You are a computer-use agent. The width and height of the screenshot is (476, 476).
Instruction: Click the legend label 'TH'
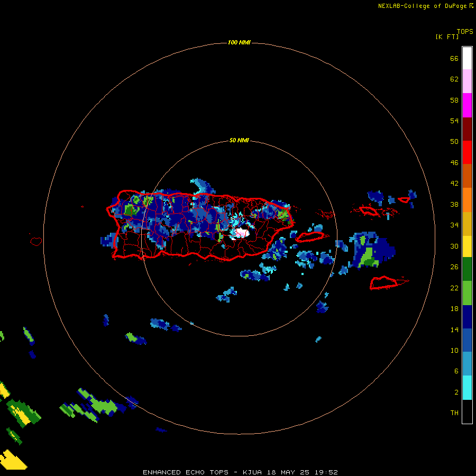click(x=454, y=413)
